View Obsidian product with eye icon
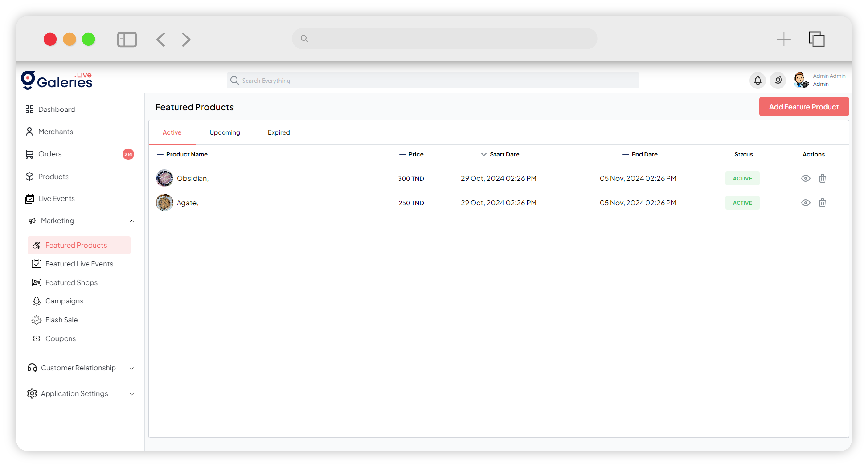Screen dimensions: 868x467 click(805, 178)
